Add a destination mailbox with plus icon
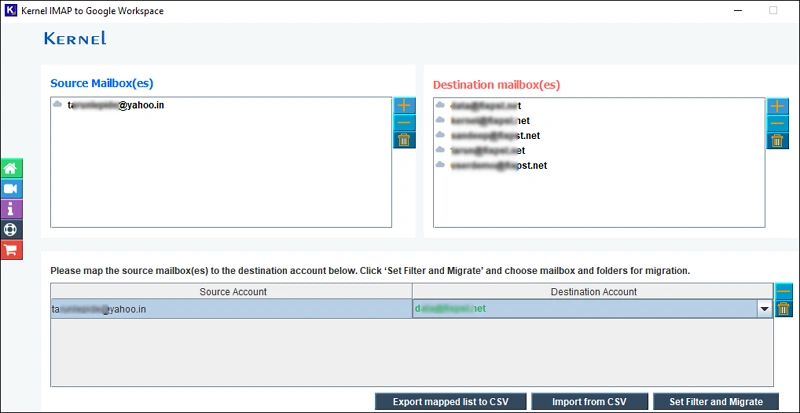The height and width of the screenshot is (413, 800). 778,107
